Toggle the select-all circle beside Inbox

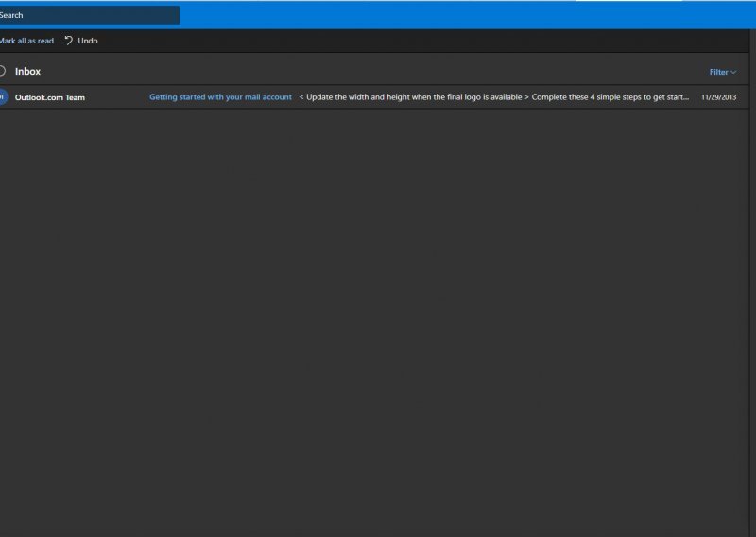point(3,72)
